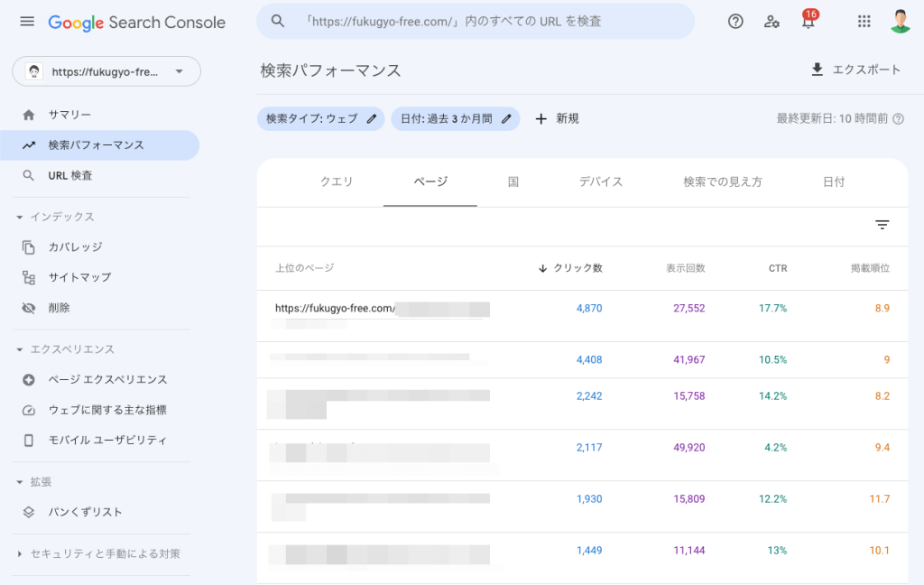Image resolution: width=924 pixels, height=585 pixels.
Task: Click the サイトマップ tree icon
Action: tap(28, 277)
